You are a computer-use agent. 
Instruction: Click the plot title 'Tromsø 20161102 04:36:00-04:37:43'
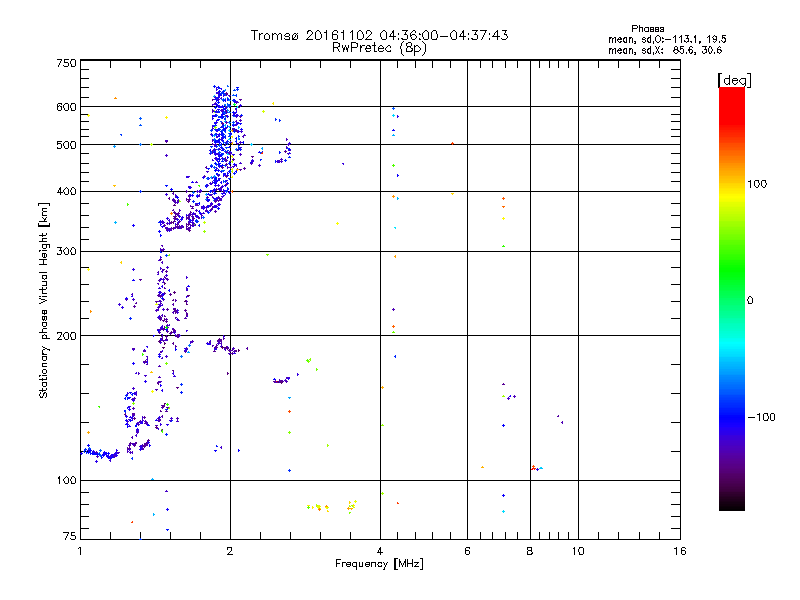click(379, 35)
